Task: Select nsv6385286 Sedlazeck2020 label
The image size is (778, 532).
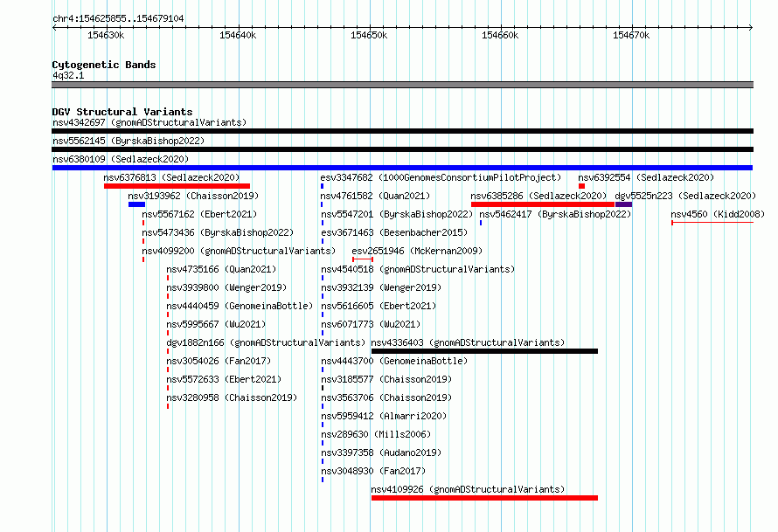Action: (x=538, y=196)
